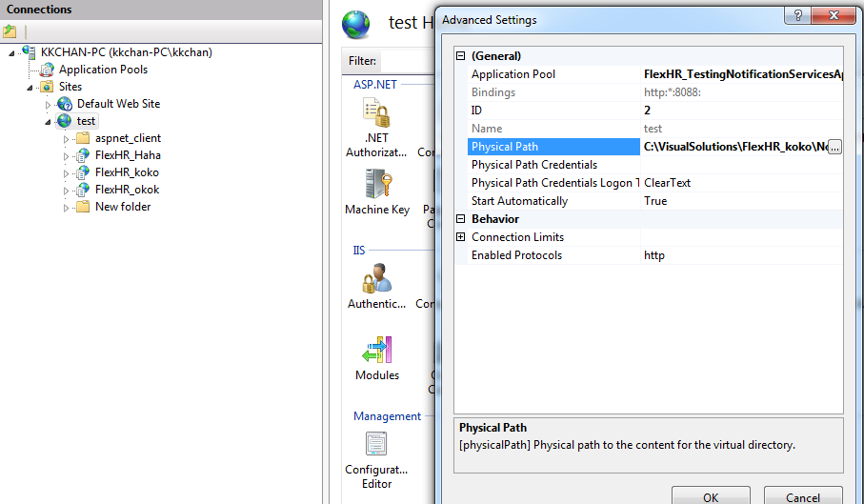Select the Start Automatically property row
This screenshot has width=864, height=504.
[654, 201]
